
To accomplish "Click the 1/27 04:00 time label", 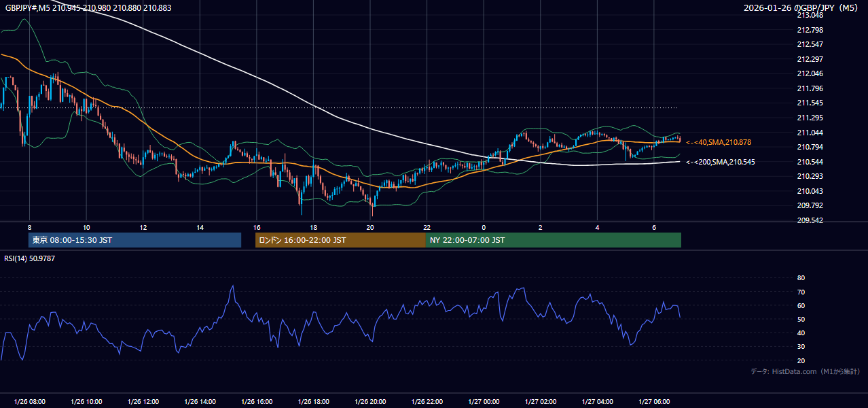I will [597, 402].
